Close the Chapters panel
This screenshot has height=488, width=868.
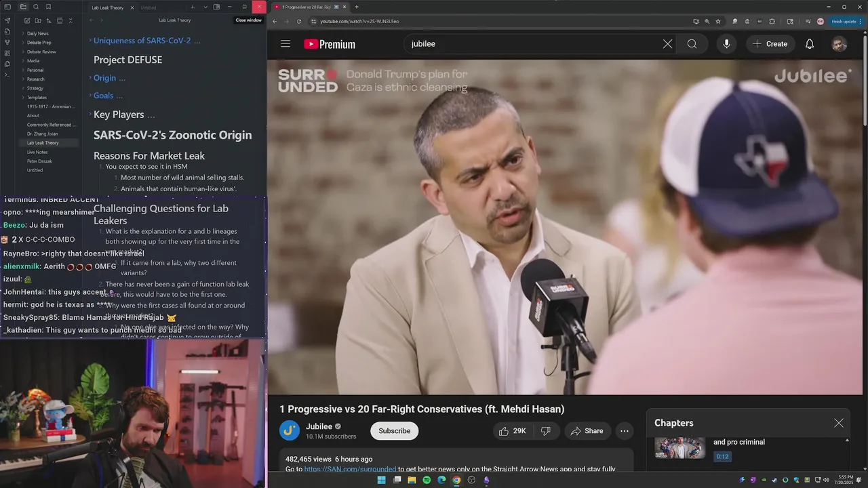coord(839,423)
